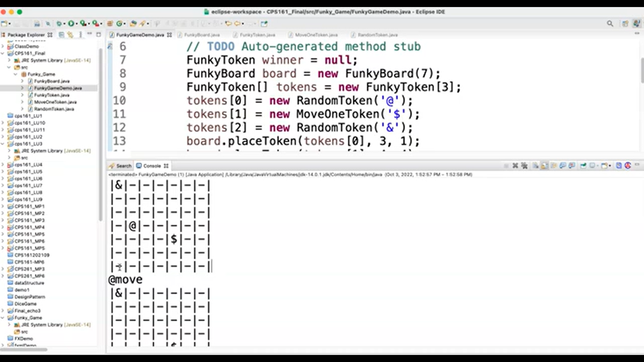
Task: Open the Run button dropdown arrow
Action: [x=76, y=24]
